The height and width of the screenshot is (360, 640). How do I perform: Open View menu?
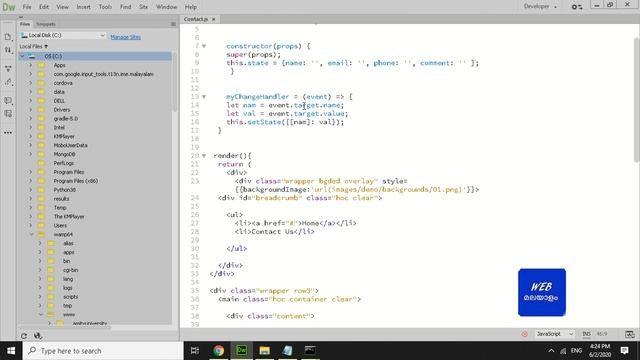tap(62, 7)
